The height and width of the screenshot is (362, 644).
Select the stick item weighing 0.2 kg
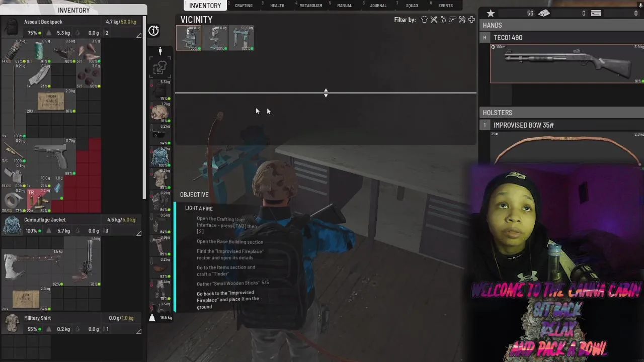point(14,101)
